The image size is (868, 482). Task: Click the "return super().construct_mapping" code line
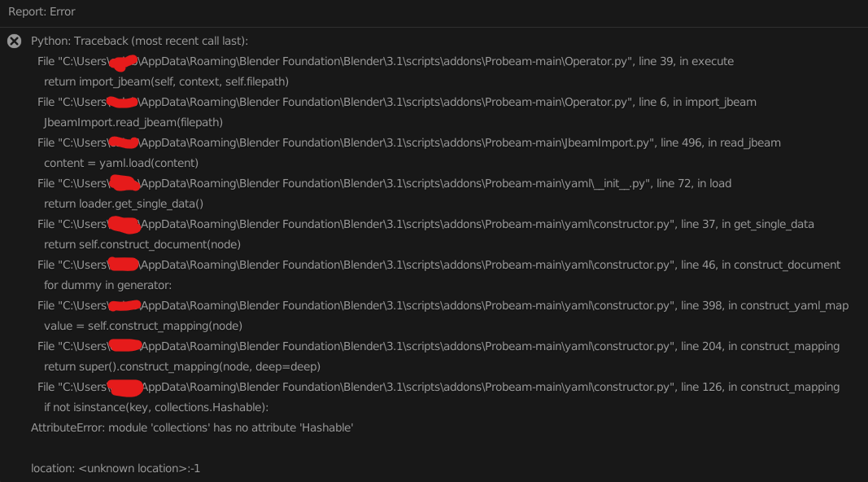[x=182, y=366]
